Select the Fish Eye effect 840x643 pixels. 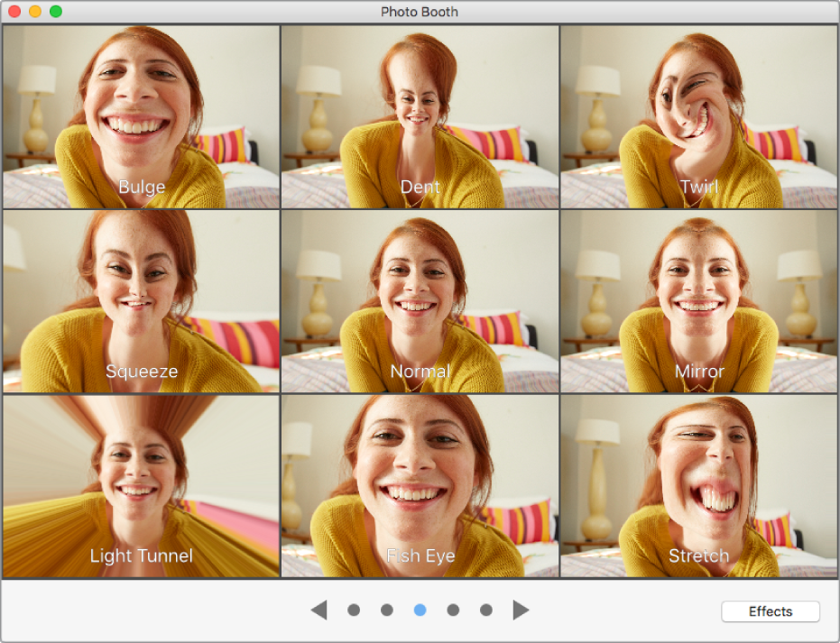pos(420,486)
